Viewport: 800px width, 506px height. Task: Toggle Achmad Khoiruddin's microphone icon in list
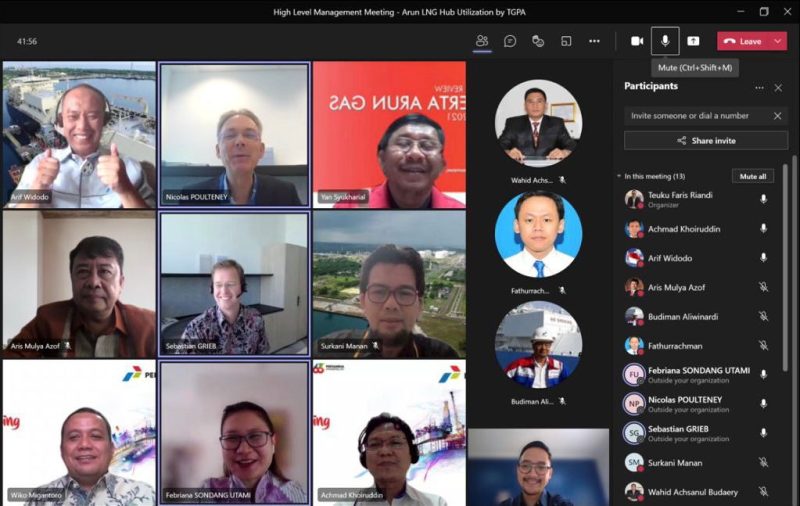[763, 229]
